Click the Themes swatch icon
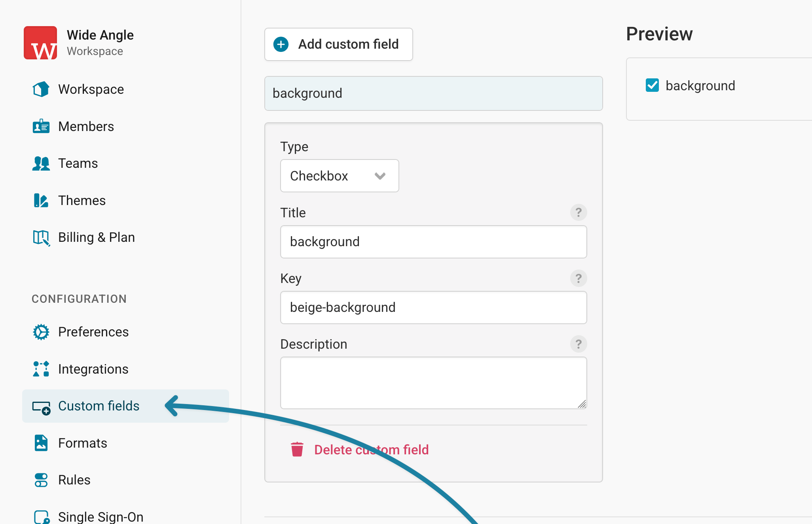The height and width of the screenshot is (524, 812). pos(41,201)
